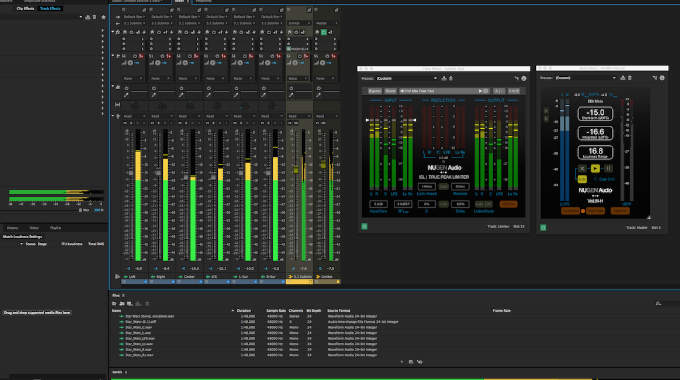Open the 5.1 Submix track automation mode dropdown
This screenshot has height=380, width=680.
point(299,116)
